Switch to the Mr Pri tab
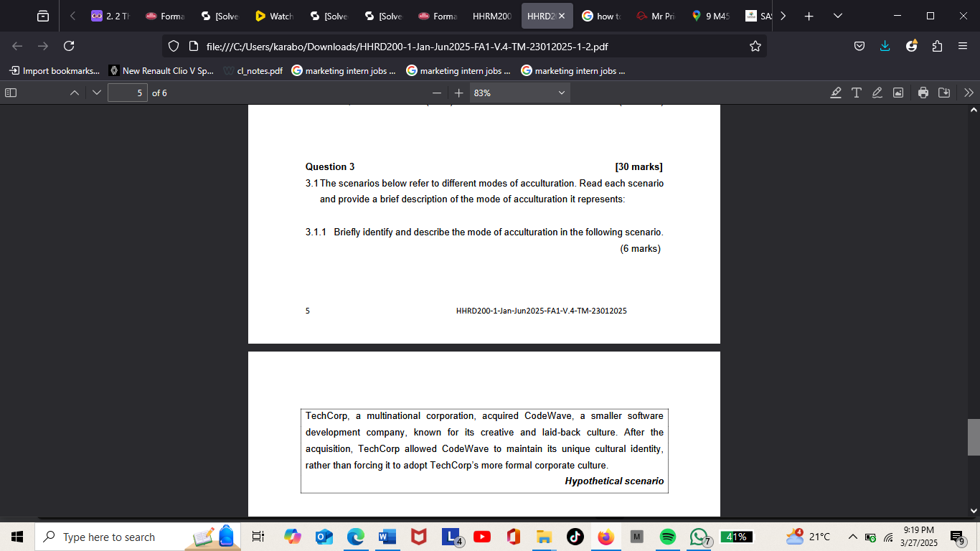The height and width of the screenshot is (551, 980). [x=655, y=16]
